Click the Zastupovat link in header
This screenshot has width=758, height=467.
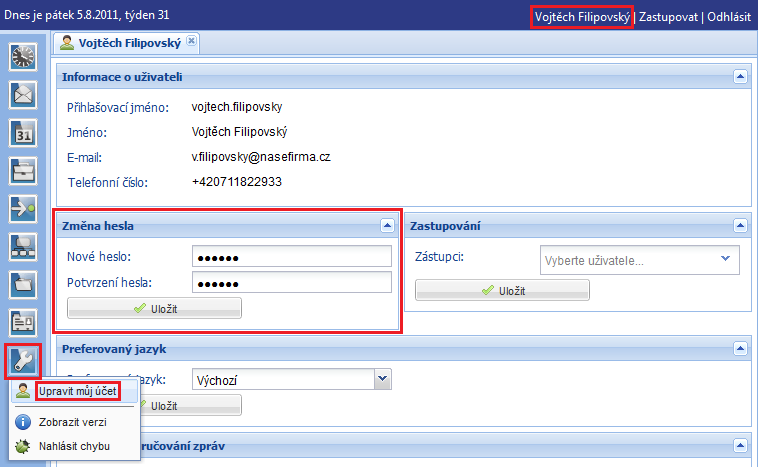tap(669, 18)
